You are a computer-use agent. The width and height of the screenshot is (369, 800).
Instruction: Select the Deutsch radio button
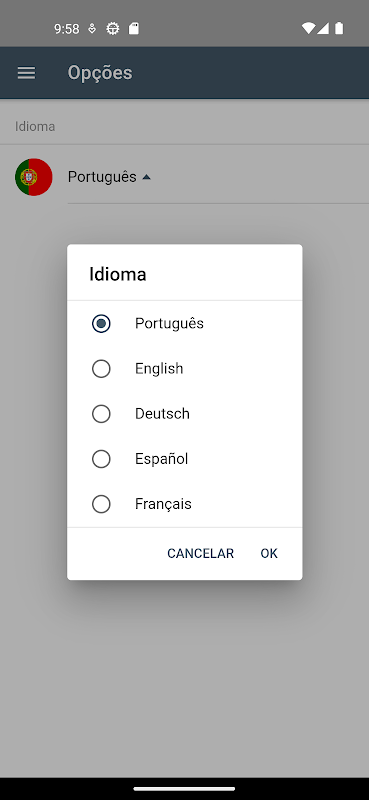[x=101, y=414]
